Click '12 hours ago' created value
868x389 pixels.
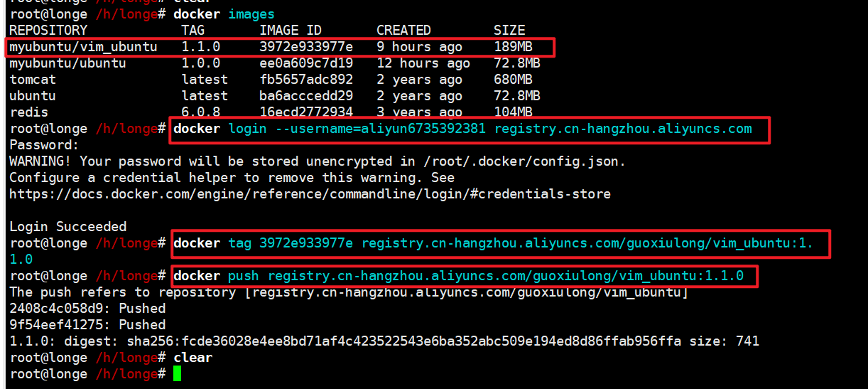423,63
